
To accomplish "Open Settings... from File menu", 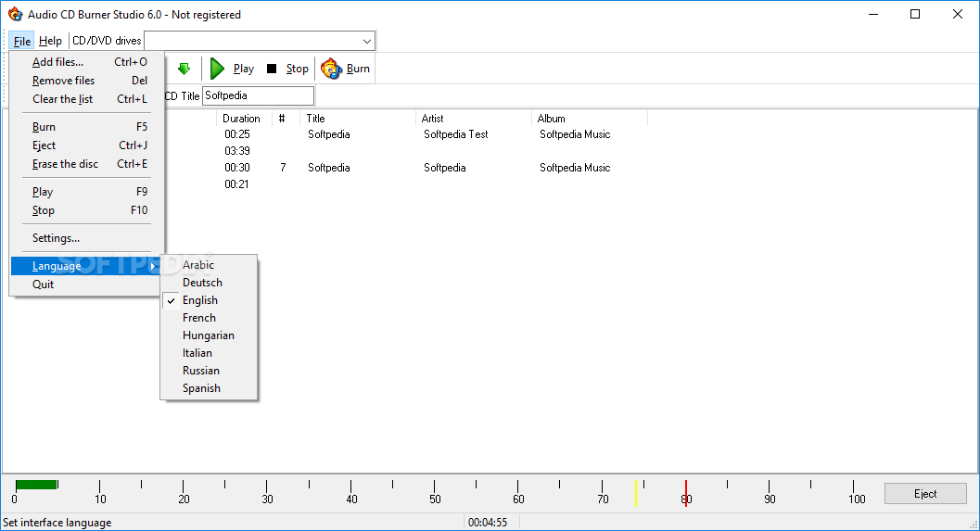I will (87, 238).
